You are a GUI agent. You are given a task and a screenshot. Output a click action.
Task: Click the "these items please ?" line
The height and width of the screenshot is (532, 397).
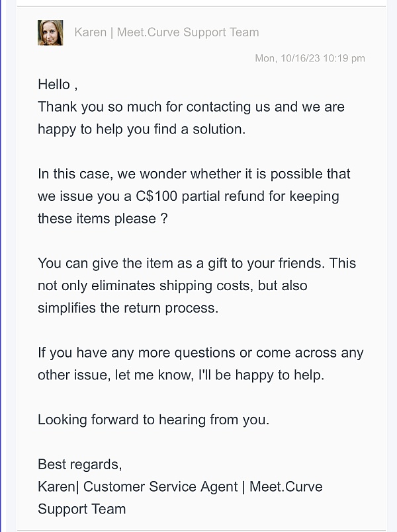pyautogui.click(x=102, y=218)
